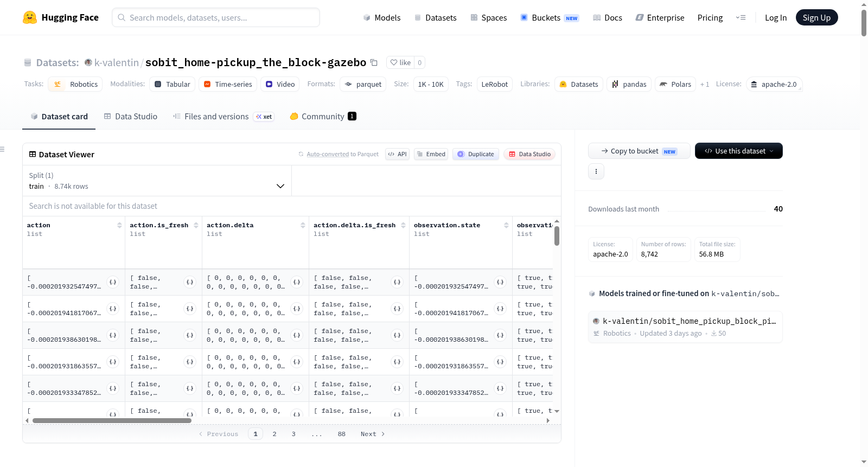
Task: Open the left sidebar toggle icon
Action: pos(2,149)
